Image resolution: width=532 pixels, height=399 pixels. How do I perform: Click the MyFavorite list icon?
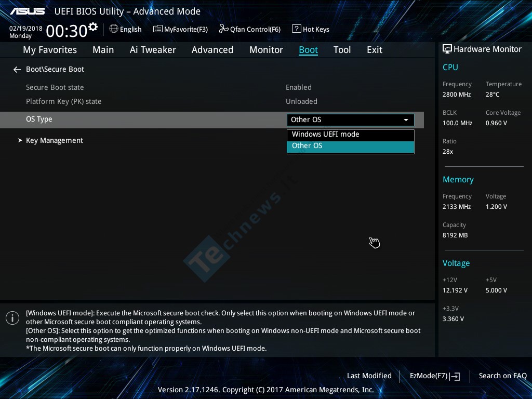click(x=158, y=29)
